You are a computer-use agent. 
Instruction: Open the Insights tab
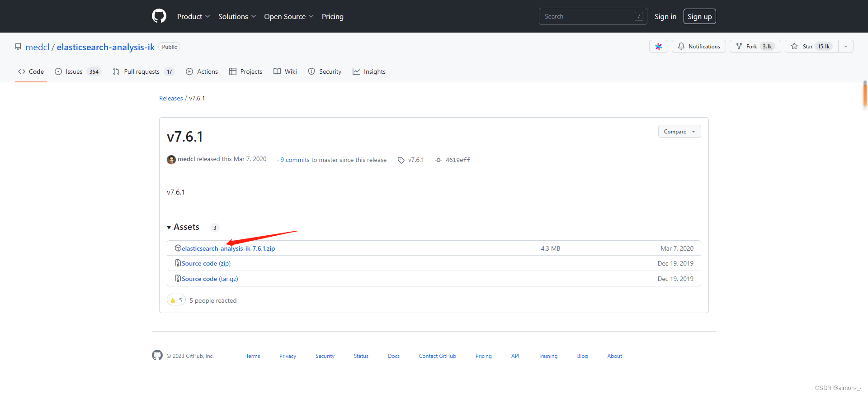click(369, 71)
